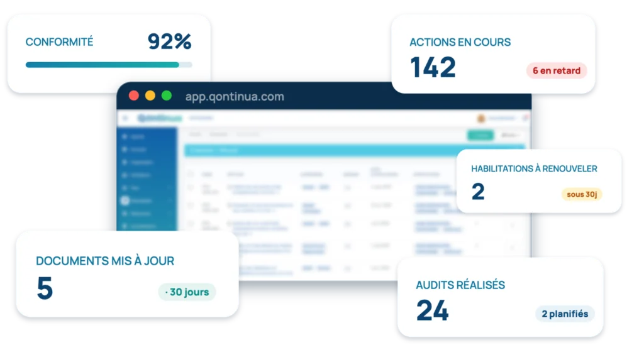Click the "6 en retard" badge
This screenshot has height=362, width=644.
557,70
